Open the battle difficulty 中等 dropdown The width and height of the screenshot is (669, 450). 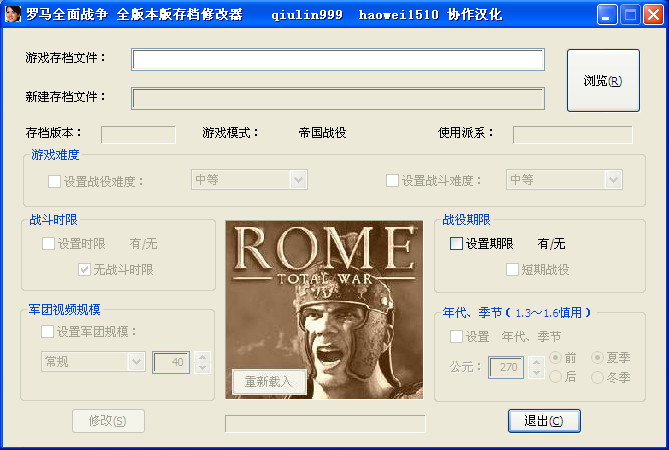pyautogui.click(x=564, y=180)
